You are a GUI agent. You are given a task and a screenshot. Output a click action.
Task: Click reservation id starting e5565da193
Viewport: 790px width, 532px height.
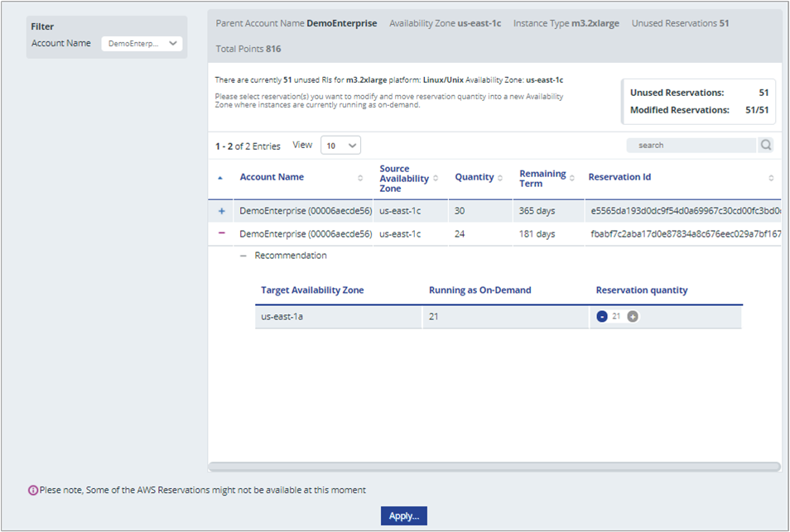(686, 211)
